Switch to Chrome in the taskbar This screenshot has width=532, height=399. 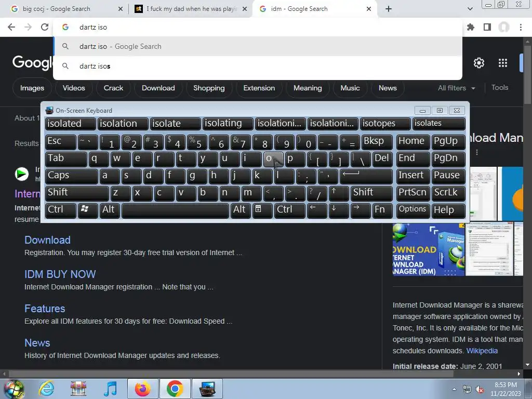click(x=175, y=389)
